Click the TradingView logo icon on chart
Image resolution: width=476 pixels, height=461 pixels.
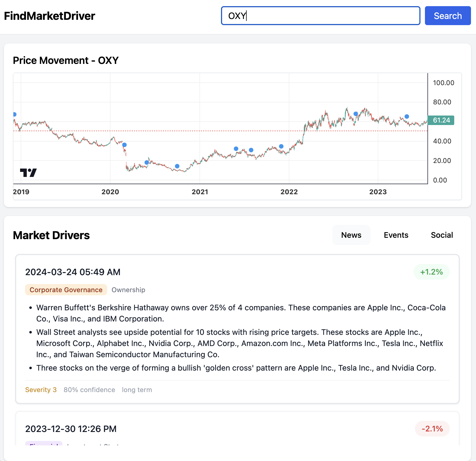click(x=28, y=173)
